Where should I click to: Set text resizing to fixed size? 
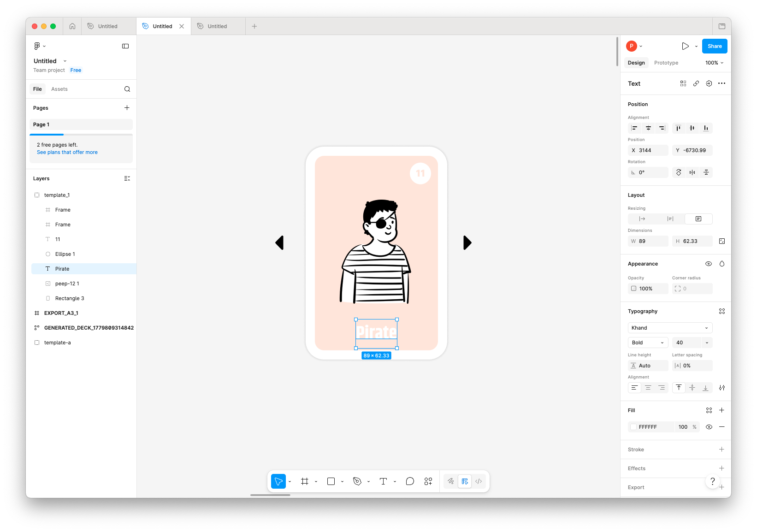pyautogui.click(x=698, y=219)
